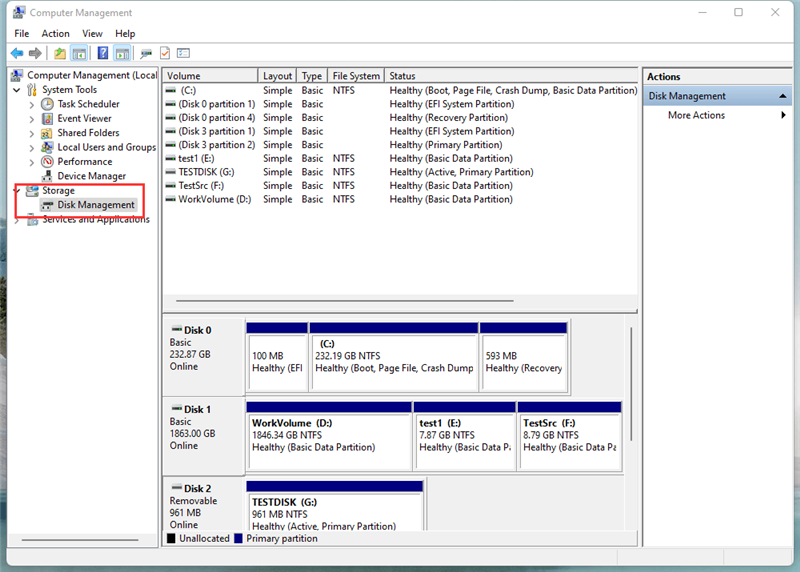Viewport: 800px width, 572px height.
Task: Click the console tree horizontal scrollbar
Action: pos(80,539)
